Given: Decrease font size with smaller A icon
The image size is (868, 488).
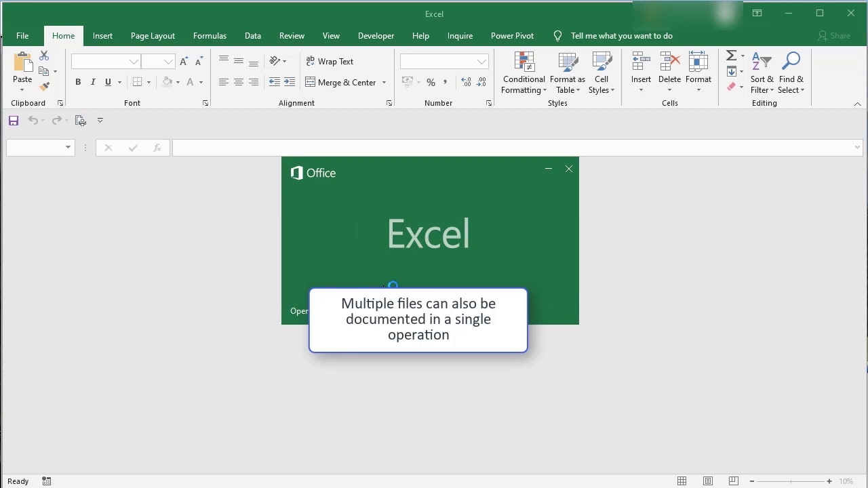Looking at the screenshot, I should click(199, 62).
